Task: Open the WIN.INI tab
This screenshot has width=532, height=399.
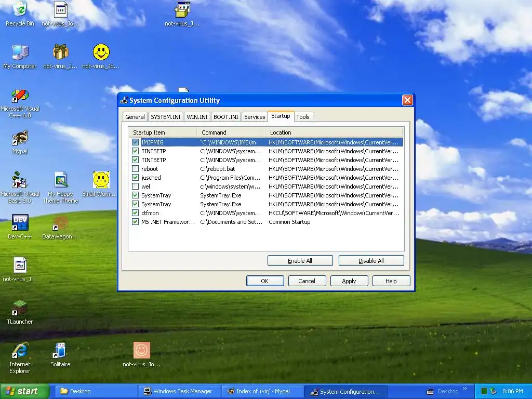Action: click(x=197, y=117)
